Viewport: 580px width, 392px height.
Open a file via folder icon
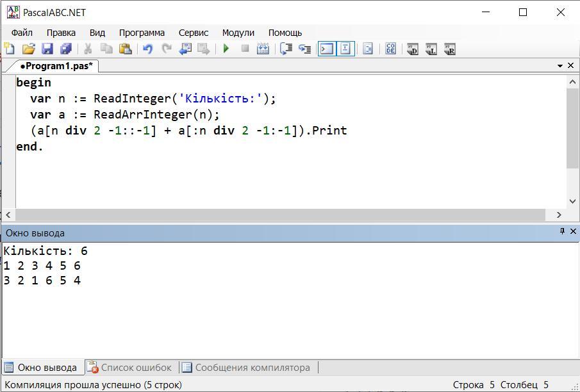[x=28, y=49]
